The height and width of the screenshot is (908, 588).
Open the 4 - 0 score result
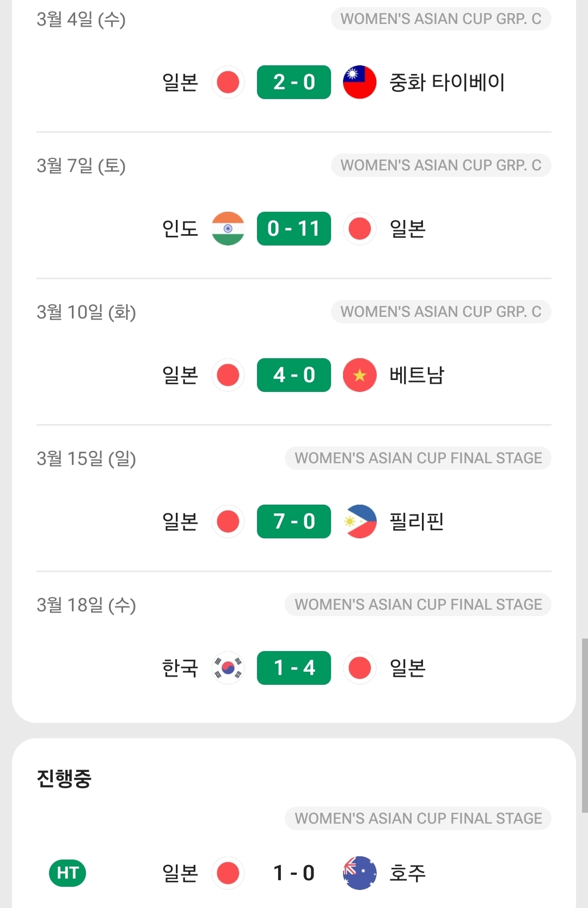tap(294, 375)
